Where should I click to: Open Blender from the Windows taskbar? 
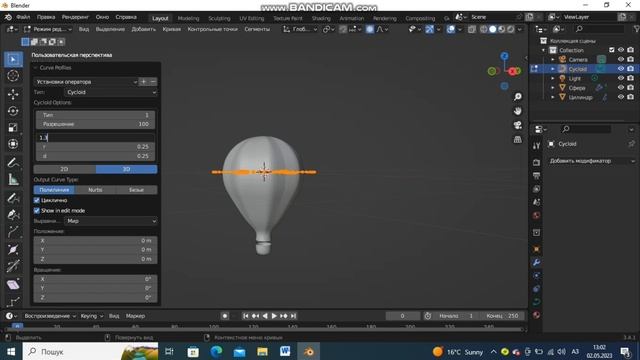pyautogui.click(x=309, y=351)
